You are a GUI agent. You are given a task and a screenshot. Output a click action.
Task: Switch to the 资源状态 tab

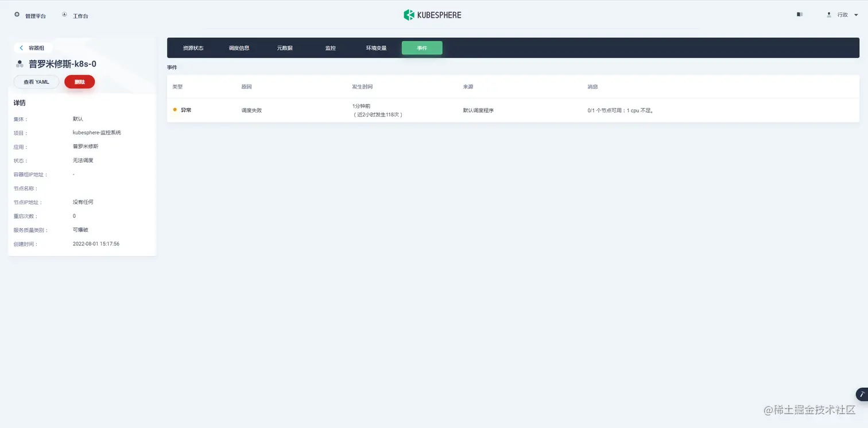click(193, 48)
